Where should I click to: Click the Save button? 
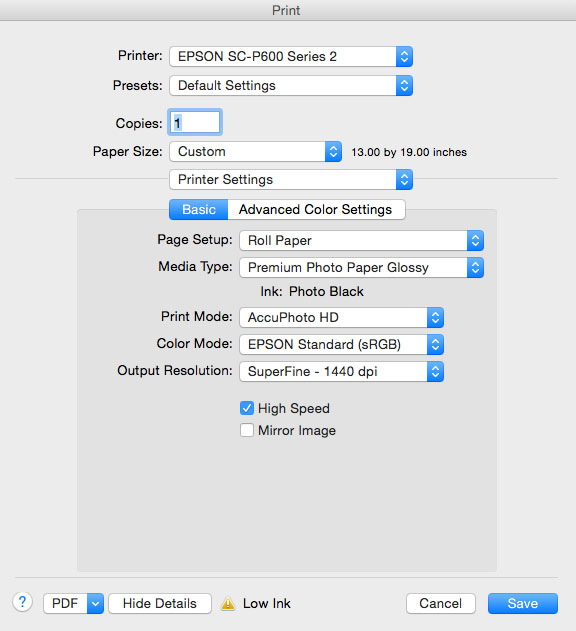click(x=523, y=603)
